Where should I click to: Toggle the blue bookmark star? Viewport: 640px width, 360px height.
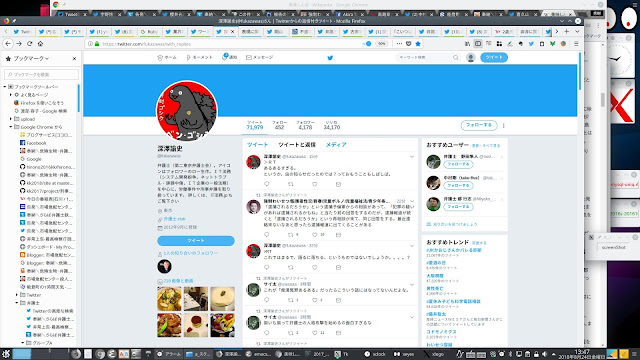pyautogui.click(x=418, y=44)
